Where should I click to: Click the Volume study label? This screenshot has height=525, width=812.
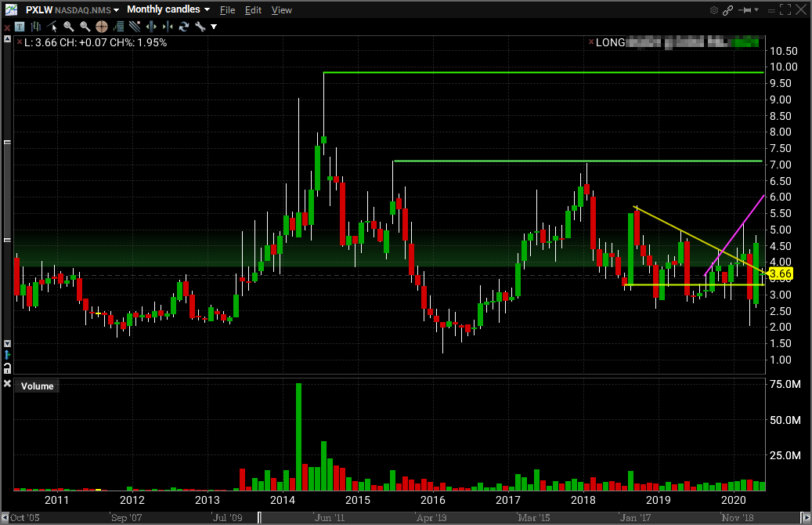point(38,386)
